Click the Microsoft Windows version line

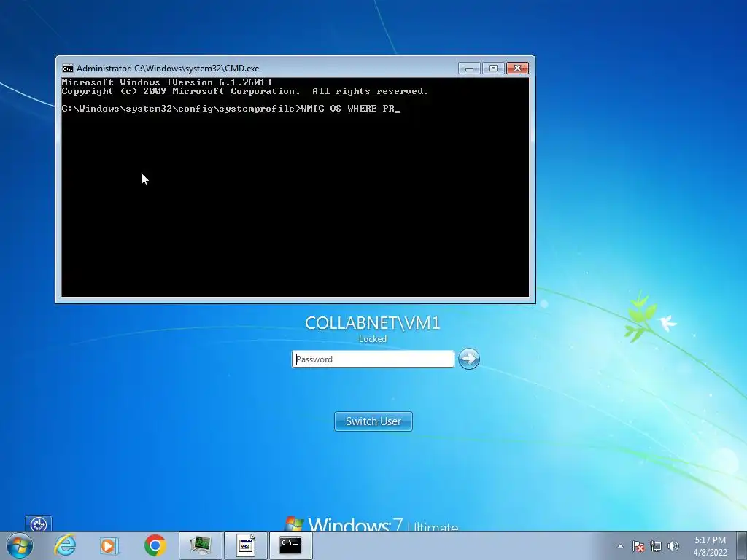[167, 82]
